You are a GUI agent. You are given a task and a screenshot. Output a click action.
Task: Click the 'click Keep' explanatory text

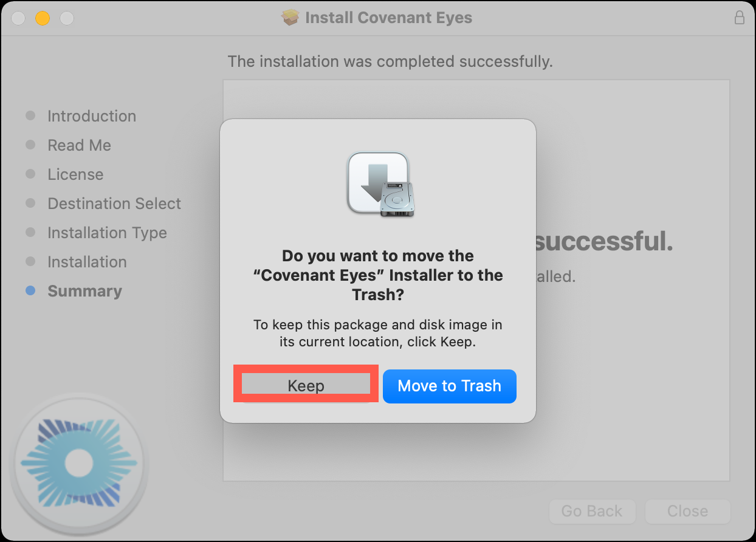pos(378,333)
